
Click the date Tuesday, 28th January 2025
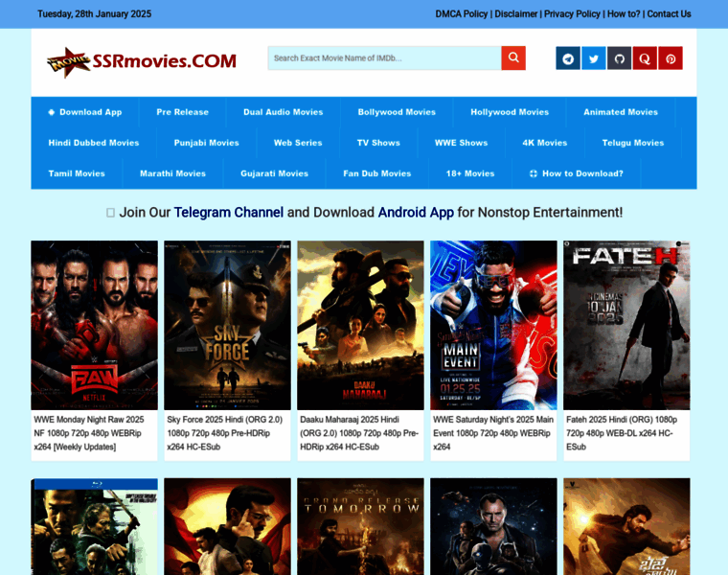[x=94, y=14]
